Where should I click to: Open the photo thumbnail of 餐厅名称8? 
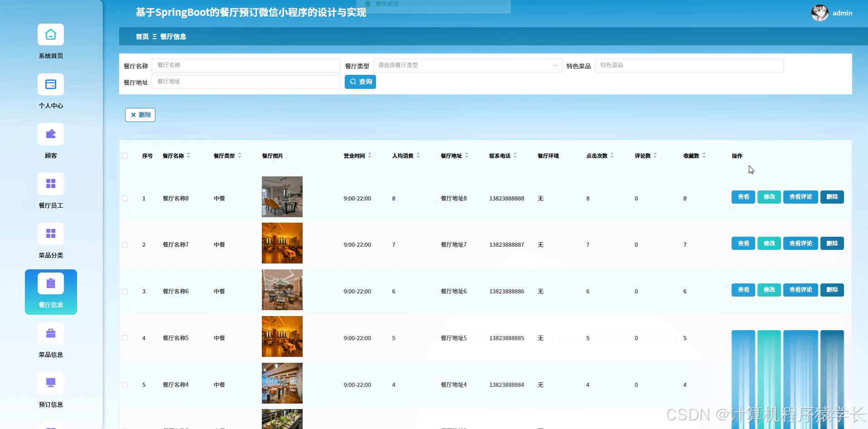pyautogui.click(x=282, y=197)
